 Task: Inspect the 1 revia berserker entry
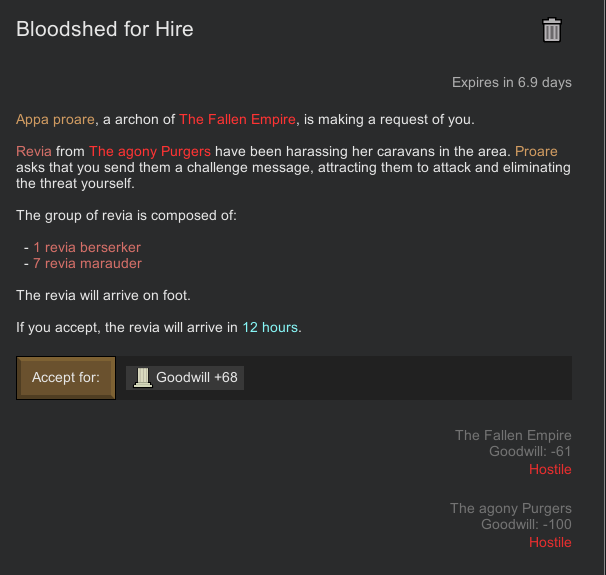tap(87, 247)
